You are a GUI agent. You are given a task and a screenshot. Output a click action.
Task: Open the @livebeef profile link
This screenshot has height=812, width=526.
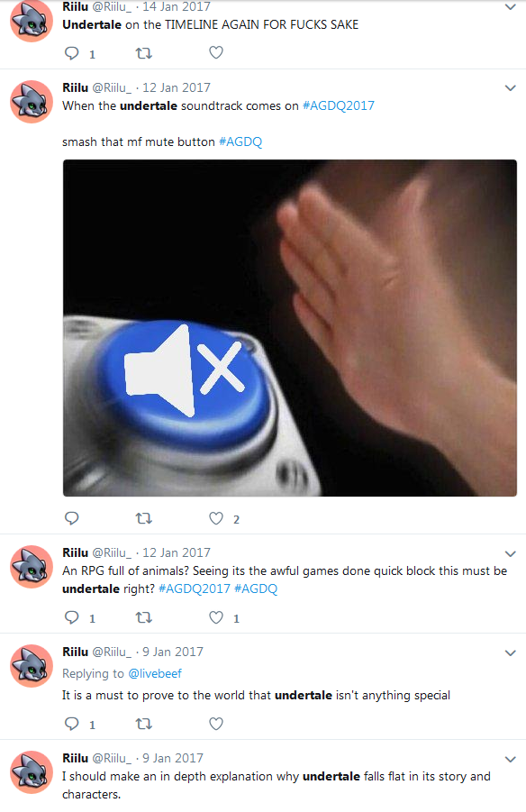tap(155, 674)
